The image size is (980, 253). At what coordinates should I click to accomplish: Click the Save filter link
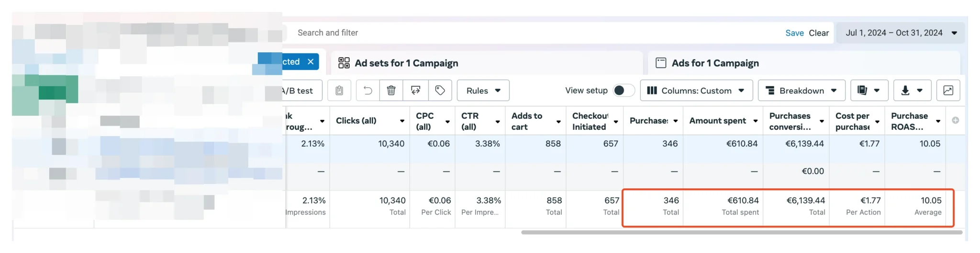794,33
